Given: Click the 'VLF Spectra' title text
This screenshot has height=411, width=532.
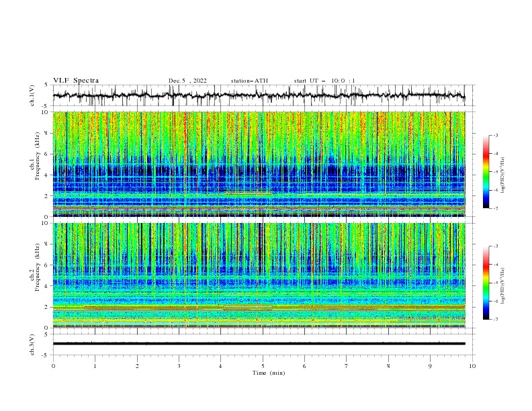Looking at the screenshot, I should coord(76,81).
